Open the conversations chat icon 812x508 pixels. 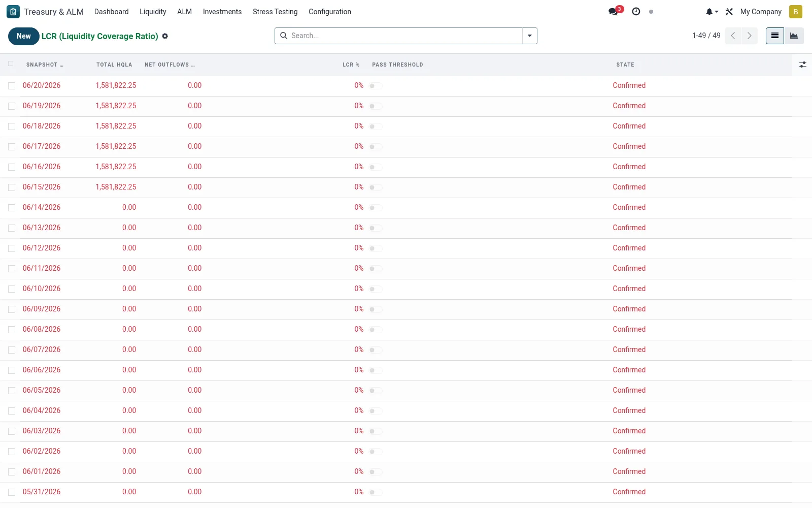pos(614,12)
